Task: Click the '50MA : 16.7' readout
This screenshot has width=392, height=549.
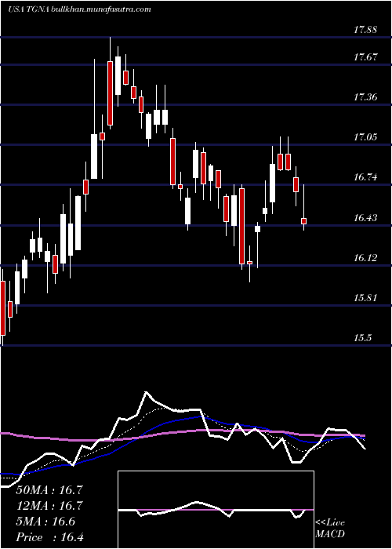Action: click(x=49, y=490)
